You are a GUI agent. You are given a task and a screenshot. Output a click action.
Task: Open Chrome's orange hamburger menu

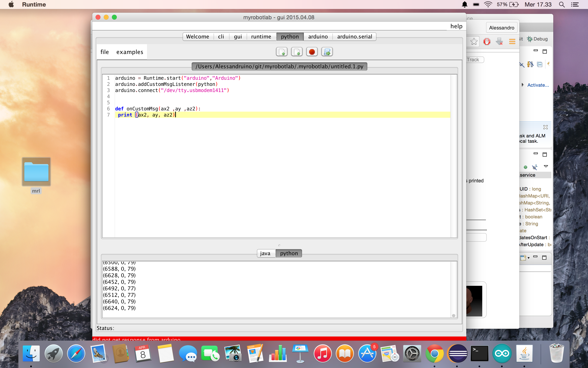coord(512,42)
